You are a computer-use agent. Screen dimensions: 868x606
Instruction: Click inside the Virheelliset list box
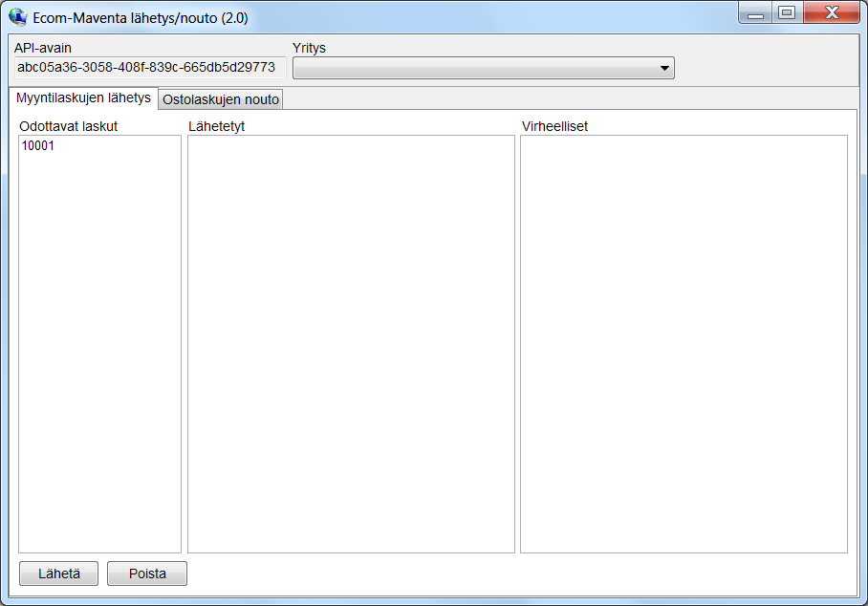[684, 344]
